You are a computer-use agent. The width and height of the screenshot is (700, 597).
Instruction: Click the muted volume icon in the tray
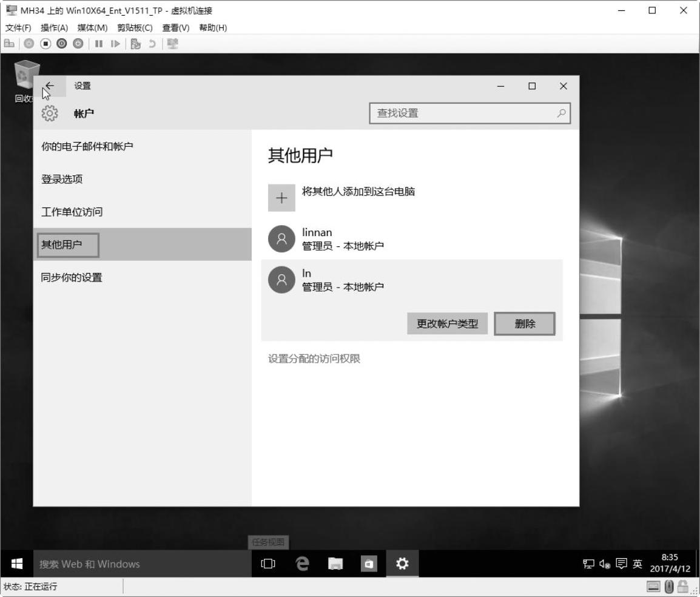[x=605, y=564]
